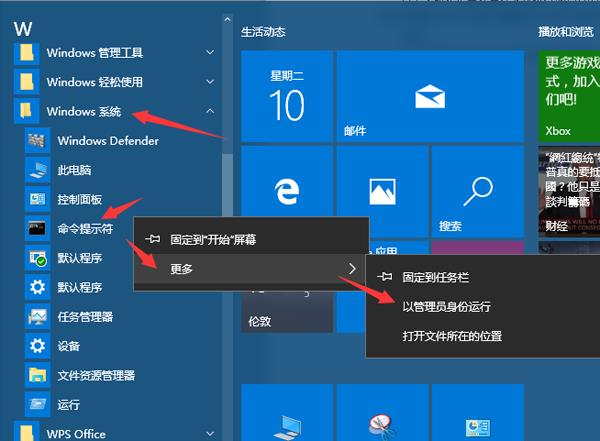Click the Windows Defender text label
The image size is (600, 441).
point(108,141)
